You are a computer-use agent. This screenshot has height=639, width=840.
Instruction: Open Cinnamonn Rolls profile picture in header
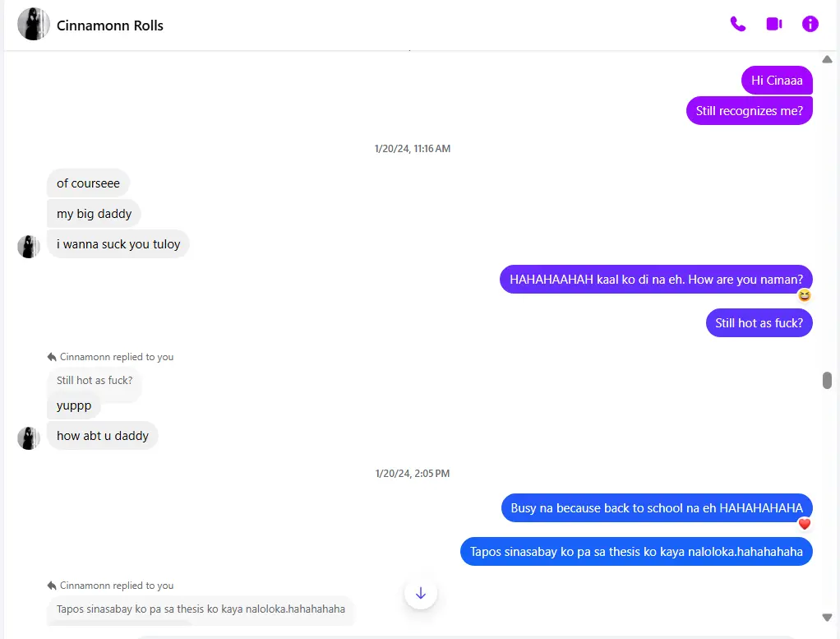pyautogui.click(x=33, y=24)
